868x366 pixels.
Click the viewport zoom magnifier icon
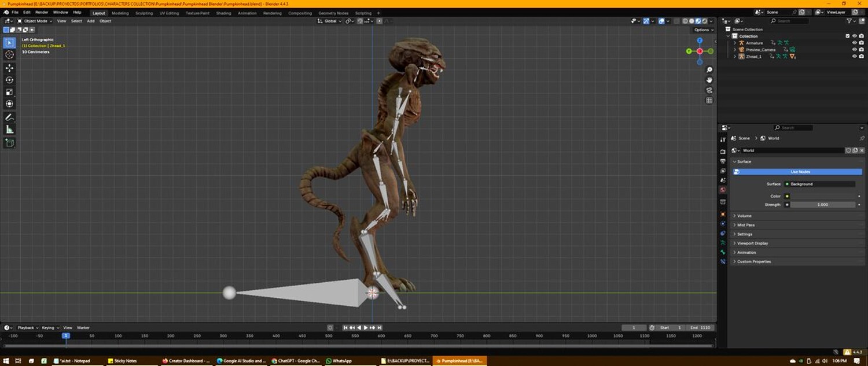click(709, 70)
